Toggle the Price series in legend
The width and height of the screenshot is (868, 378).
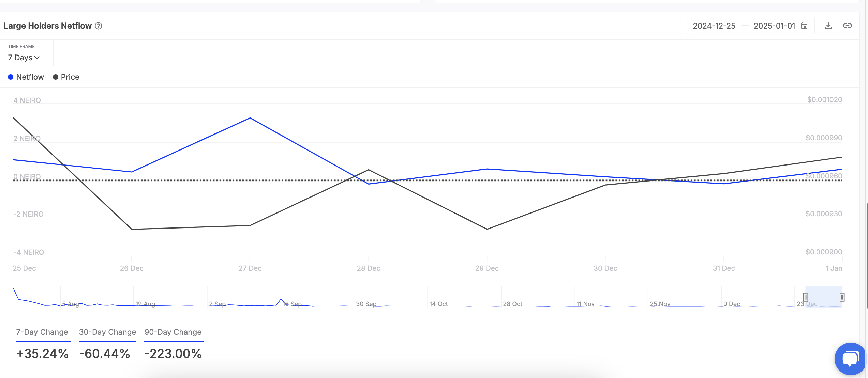tap(70, 77)
